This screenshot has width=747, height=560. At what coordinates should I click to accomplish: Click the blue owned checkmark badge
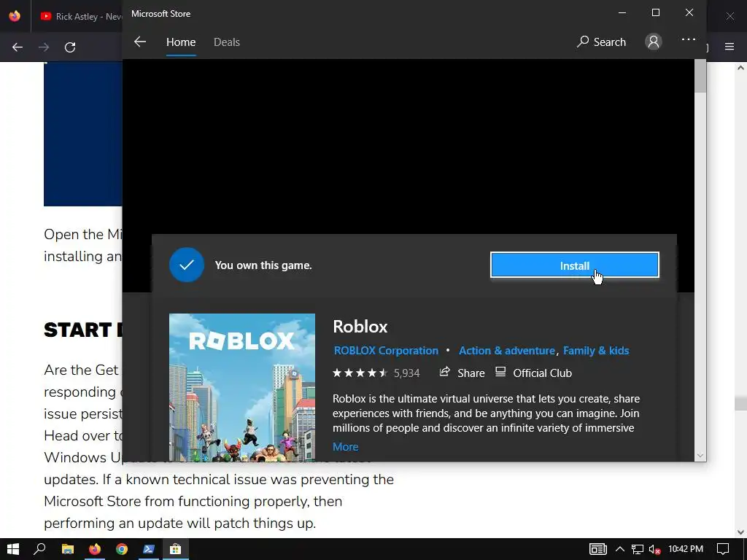click(187, 265)
